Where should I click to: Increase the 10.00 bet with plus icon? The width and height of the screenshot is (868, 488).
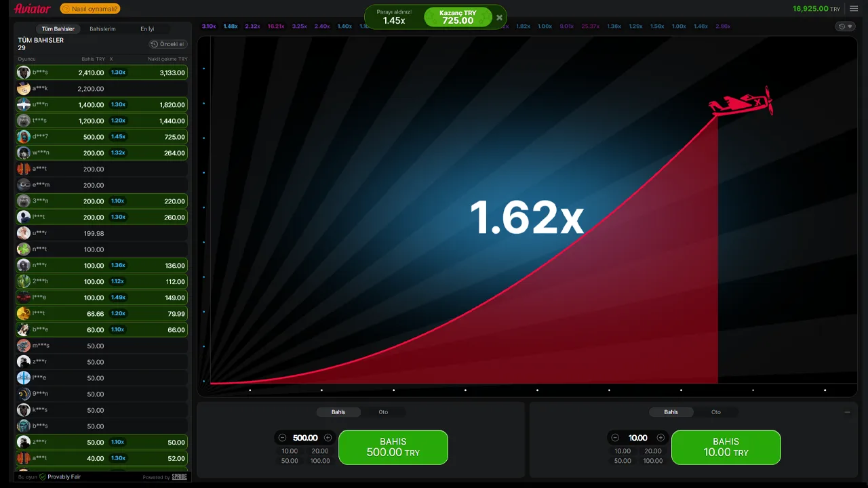click(x=660, y=438)
